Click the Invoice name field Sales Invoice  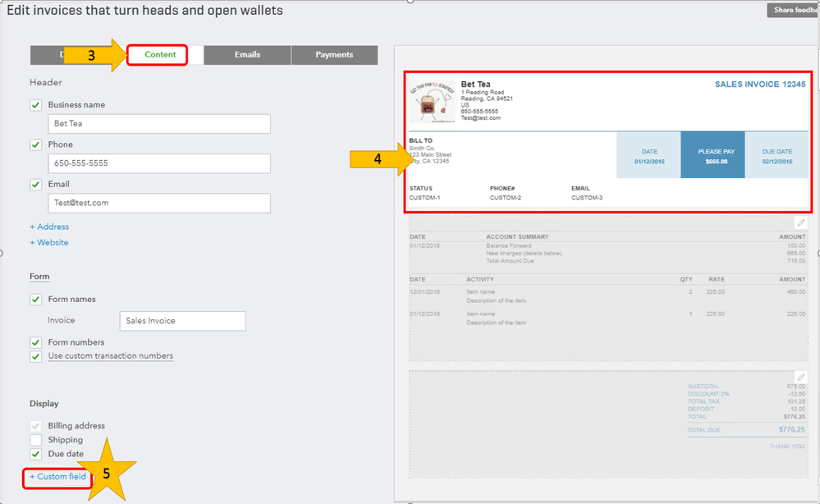(x=182, y=321)
